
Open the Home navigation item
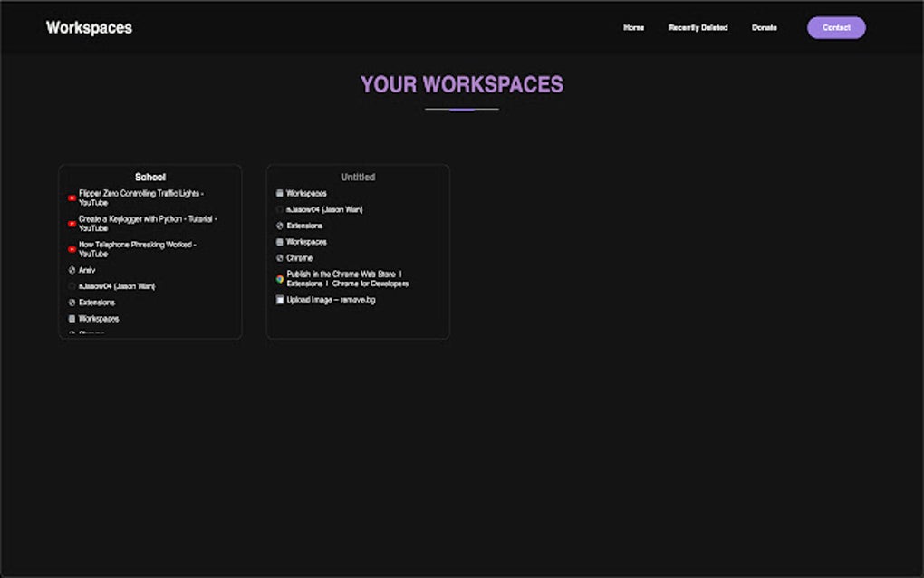(632, 27)
